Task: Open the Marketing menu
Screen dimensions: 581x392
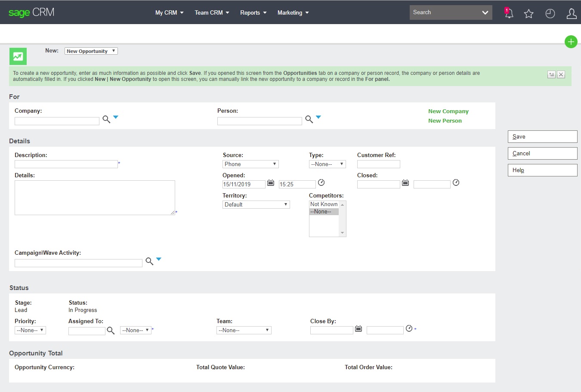Action: coord(293,12)
